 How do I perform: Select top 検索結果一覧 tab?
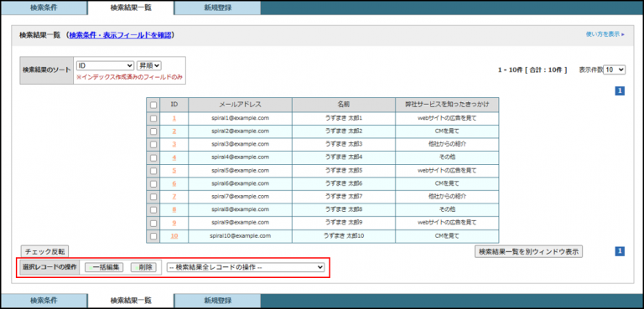pos(131,8)
